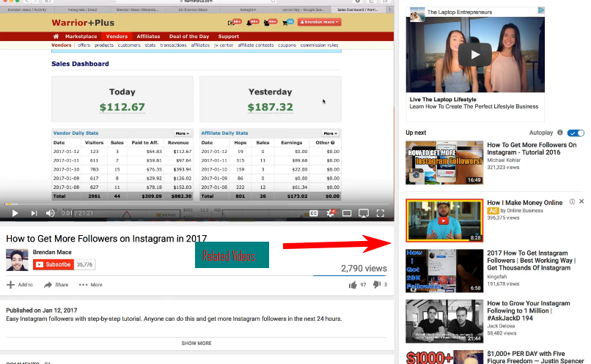The width and height of the screenshot is (591, 364).
Task: Share this video
Action: click(56, 285)
